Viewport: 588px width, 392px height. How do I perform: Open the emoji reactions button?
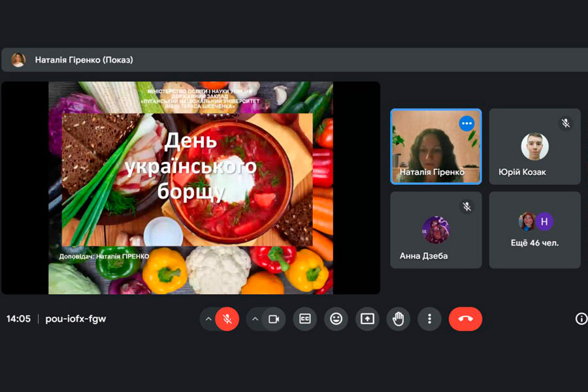(336, 319)
